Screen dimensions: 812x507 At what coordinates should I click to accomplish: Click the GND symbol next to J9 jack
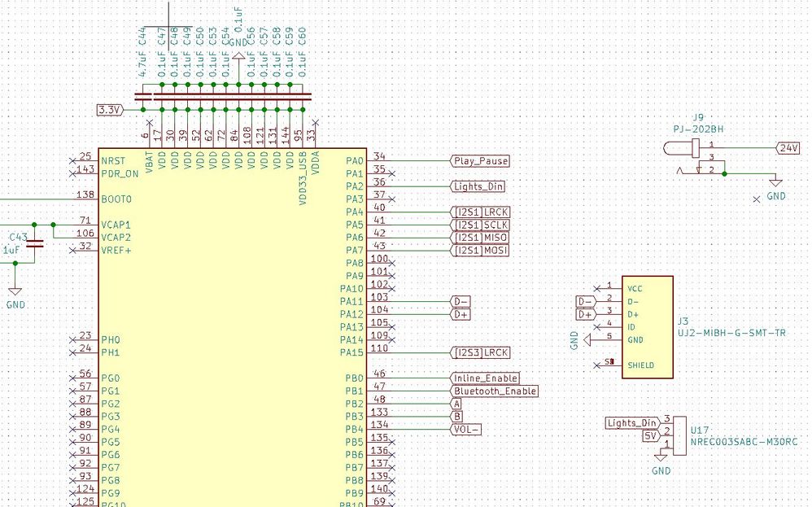click(775, 182)
